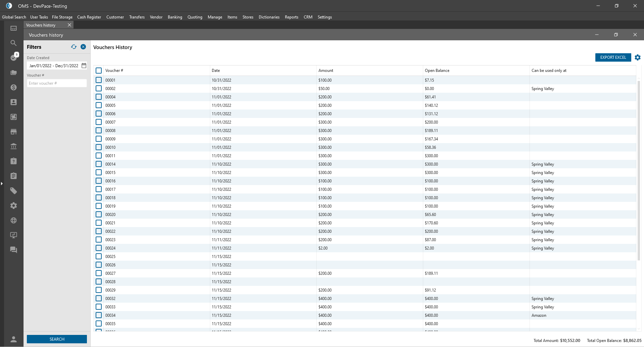Open table settings gear next to Export Excel
Viewport: 644px width, 347px height.
point(638,57)
